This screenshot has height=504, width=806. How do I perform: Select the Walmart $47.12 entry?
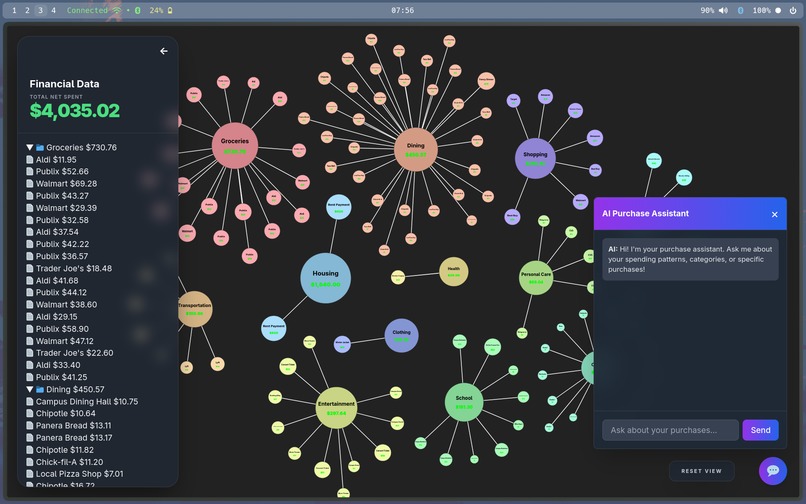60,341
